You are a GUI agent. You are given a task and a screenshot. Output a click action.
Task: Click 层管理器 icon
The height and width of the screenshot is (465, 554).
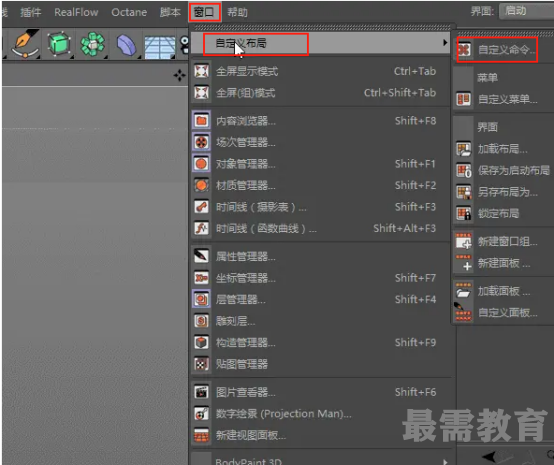(x=201, y=299)
